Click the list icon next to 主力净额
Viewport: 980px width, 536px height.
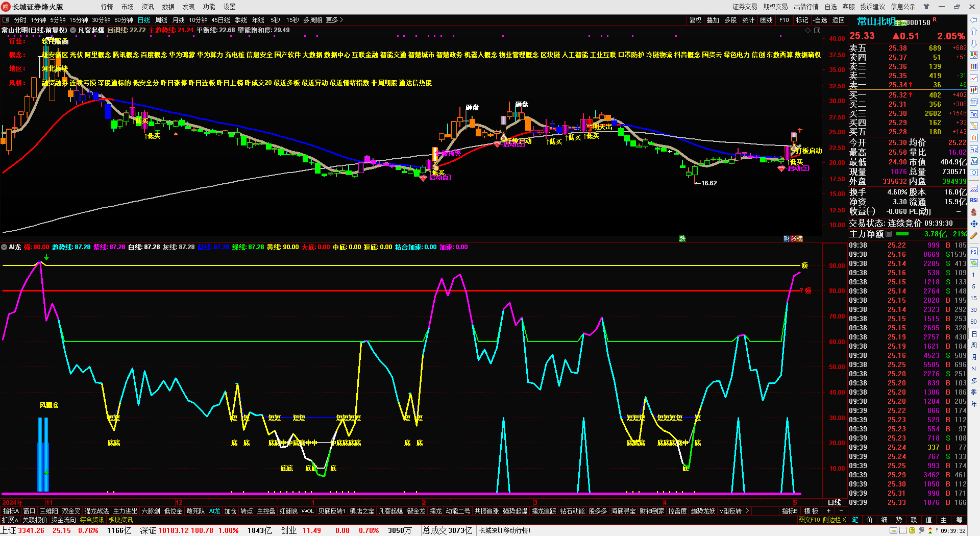click(889, 234)
